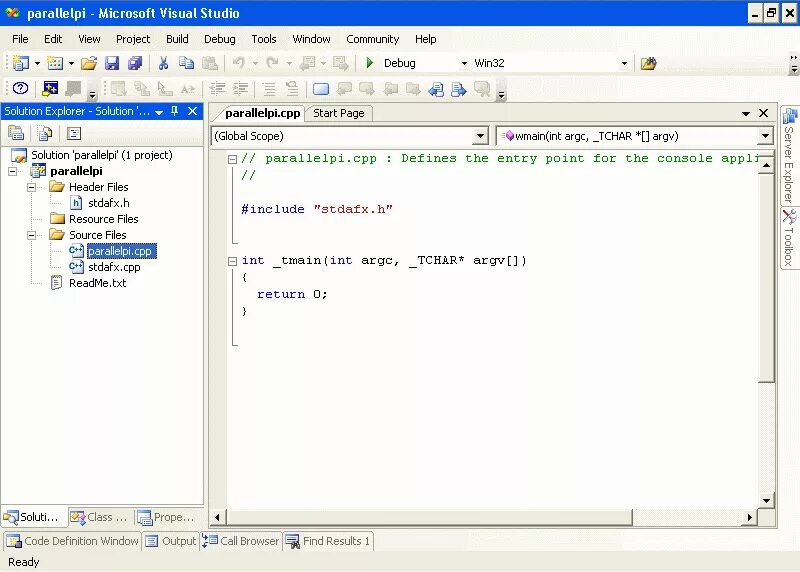Switch to the Class View tab
This screenshot has height=572, width=800.
pyautogui.click(x=100, y=517)
